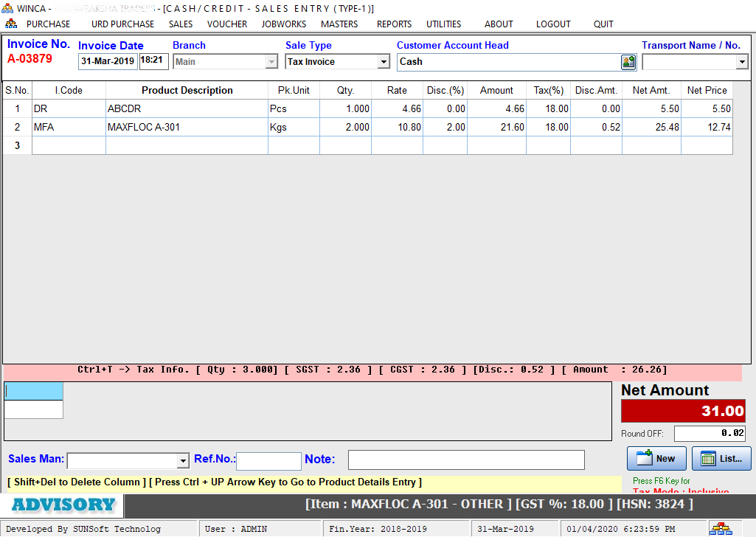Expand the Sale Type dropdown arrow

pos(384,62)
